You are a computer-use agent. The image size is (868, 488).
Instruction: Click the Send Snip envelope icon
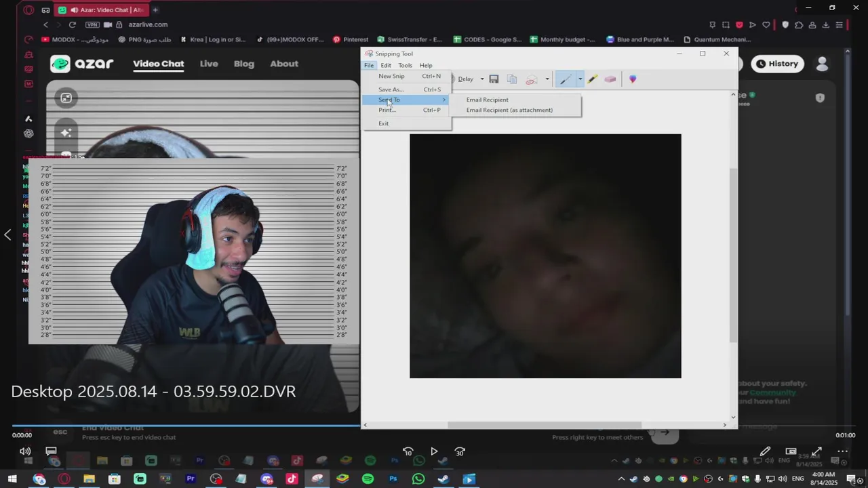tap(532, 79)
